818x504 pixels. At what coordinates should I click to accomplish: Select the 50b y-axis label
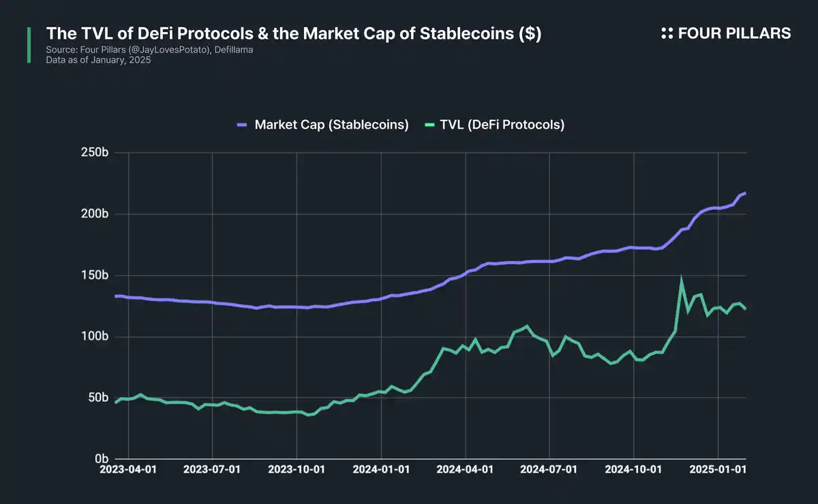tap(97, 398)
